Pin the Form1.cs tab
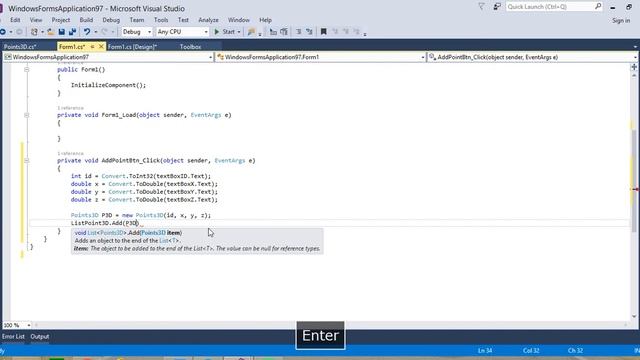This screenshot has width=640, height=360. (93, 47)
